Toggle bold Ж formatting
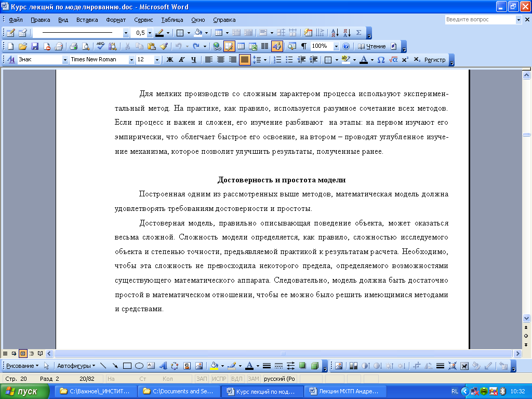 [170, 60]
